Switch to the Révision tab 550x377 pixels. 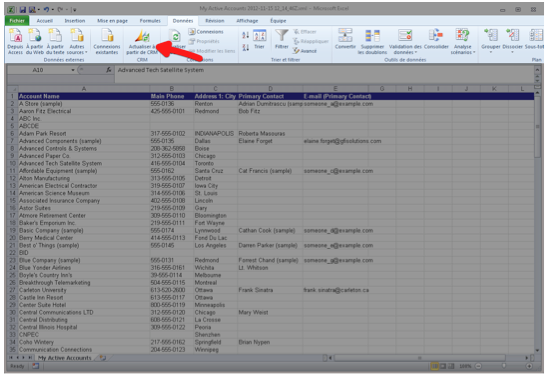[x=215, y=21]
